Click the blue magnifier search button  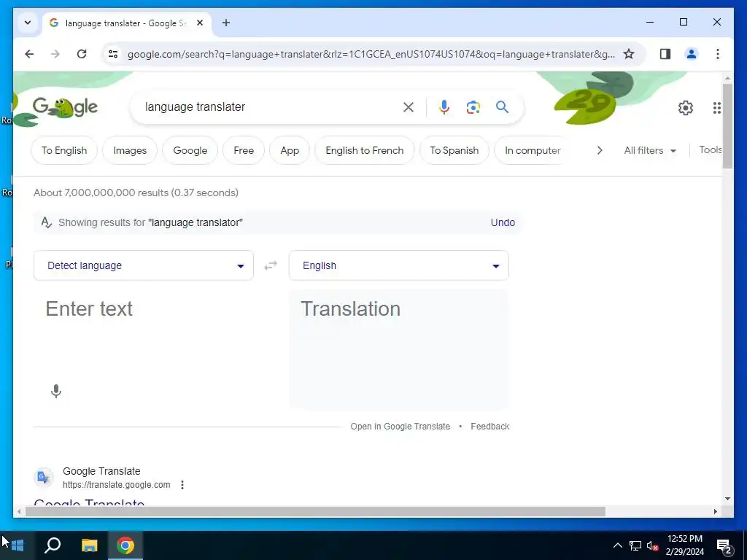[502, 106]
